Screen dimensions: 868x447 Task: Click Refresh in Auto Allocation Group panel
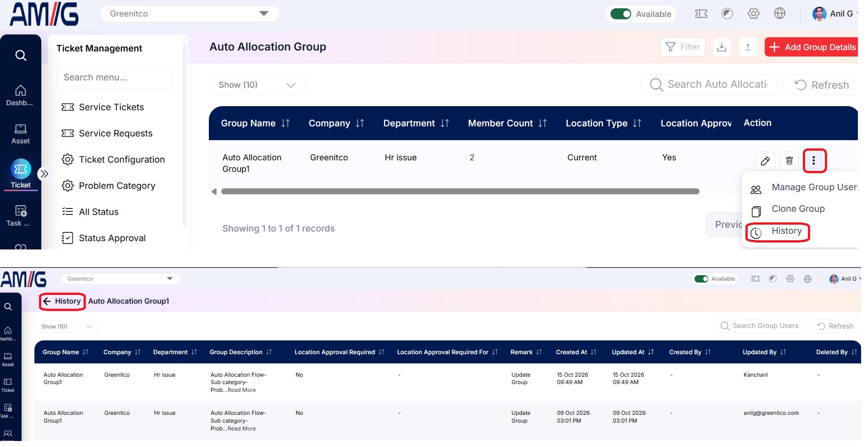click(x=821, y=85)
